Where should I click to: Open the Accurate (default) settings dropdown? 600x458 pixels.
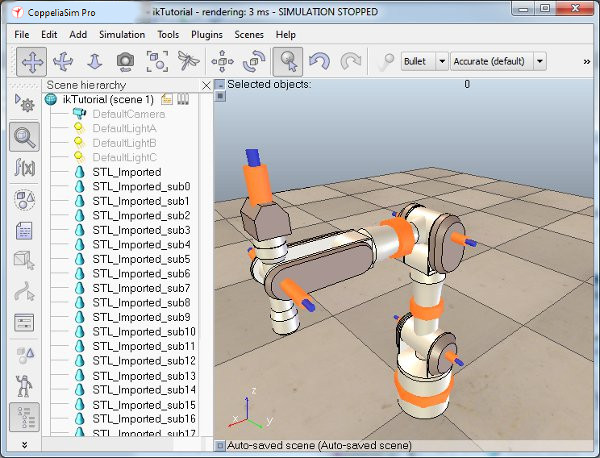pyautogui.click(x=498, y=61)
